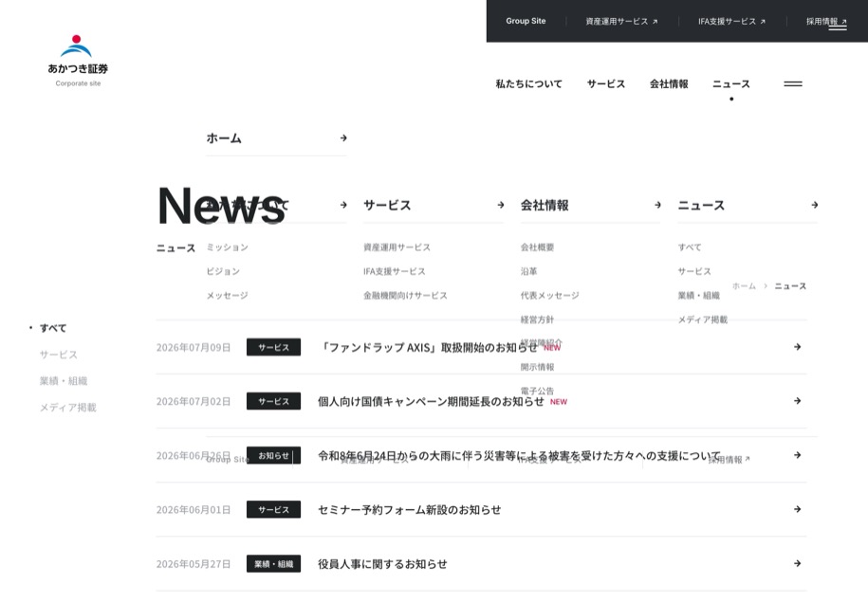Open 資産運用サービス external link in top bar

(621, 21)
